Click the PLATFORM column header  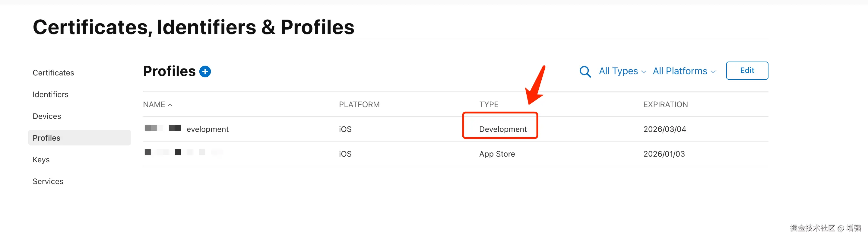click(x=359, y=104)
